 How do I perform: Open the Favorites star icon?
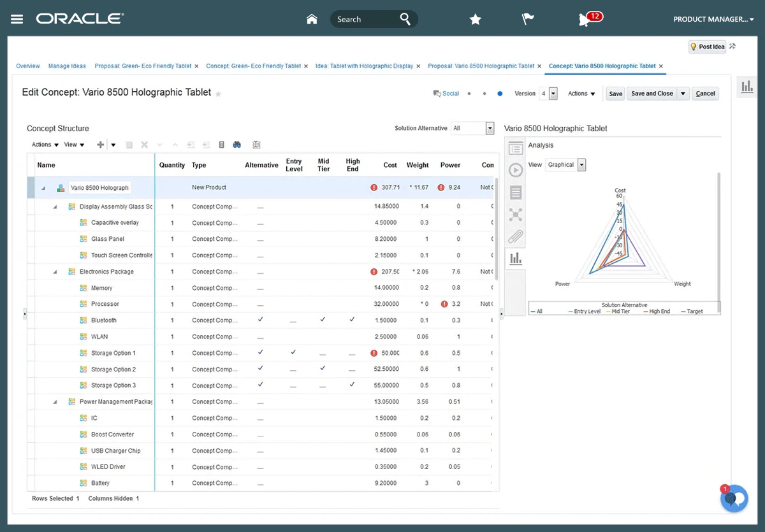pyautogui.click(x=475, y=19)
